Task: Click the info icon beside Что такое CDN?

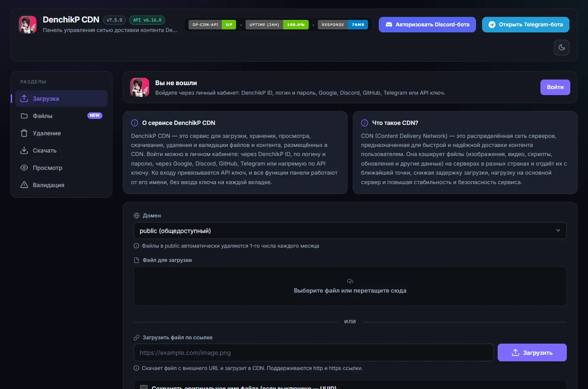Action: click(364, 123)
